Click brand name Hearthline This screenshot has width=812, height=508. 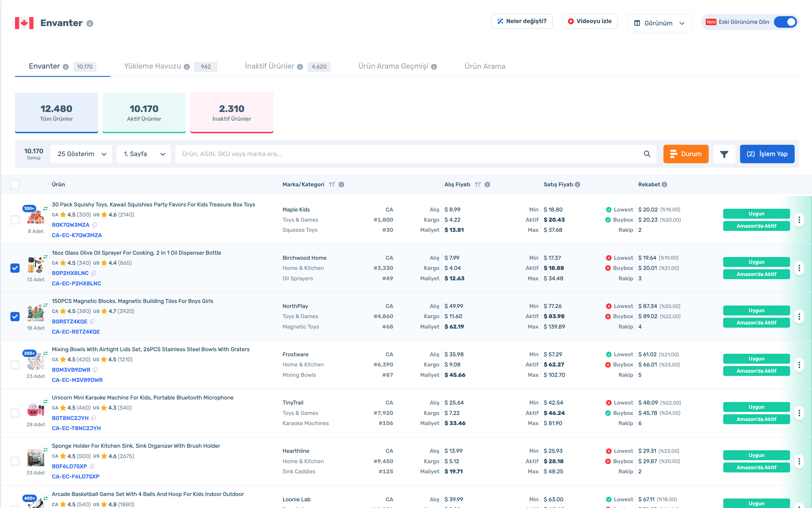point(296,451)
